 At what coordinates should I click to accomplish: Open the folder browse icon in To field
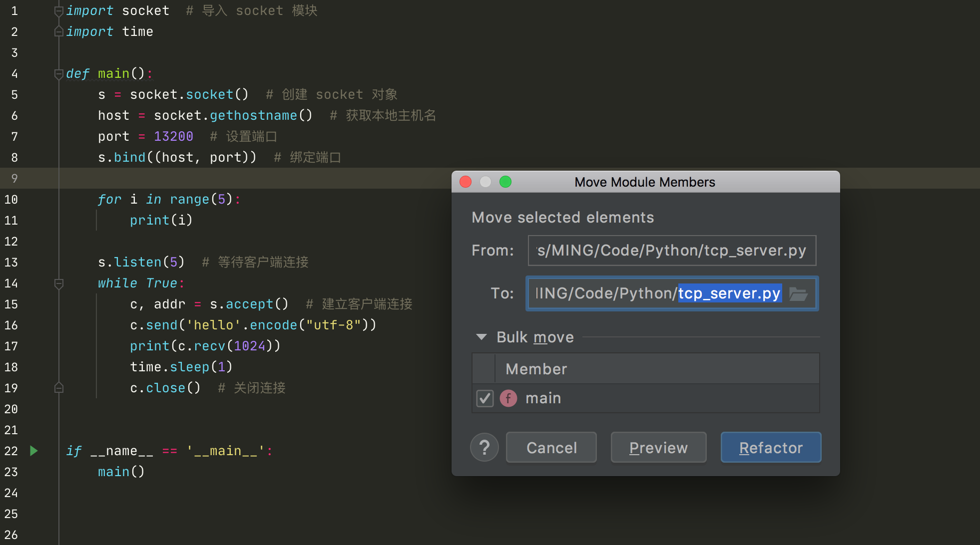(x=798, y=294)
